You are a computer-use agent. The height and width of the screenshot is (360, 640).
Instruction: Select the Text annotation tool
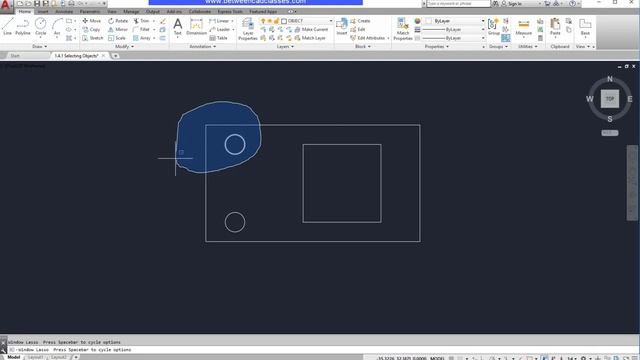[x=178, y=27]
